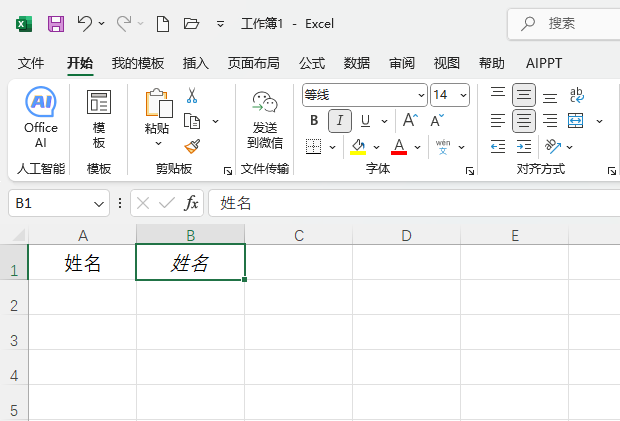Click merge and center icon
This screenshot has width=620, height=421.
click(575, 121)
